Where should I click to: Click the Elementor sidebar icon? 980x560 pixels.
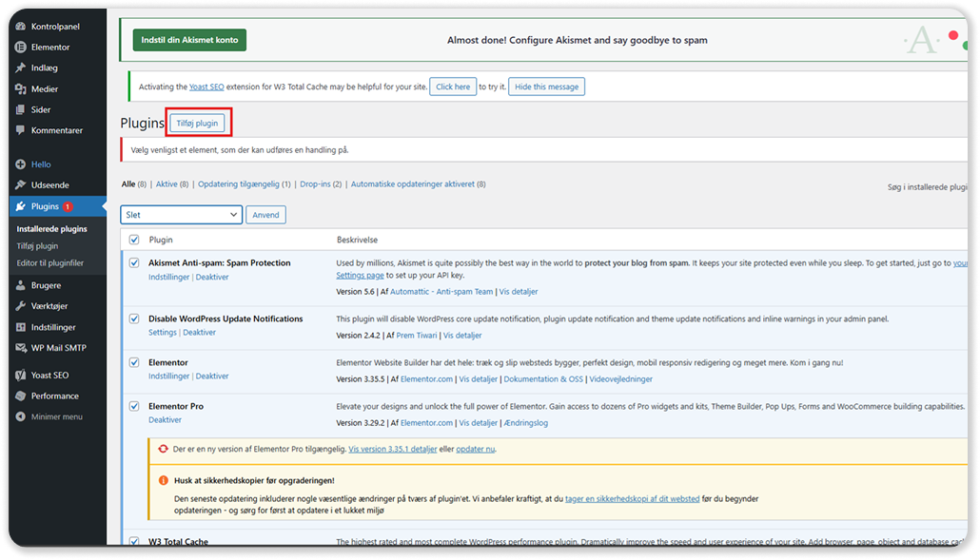coord(21,47)
